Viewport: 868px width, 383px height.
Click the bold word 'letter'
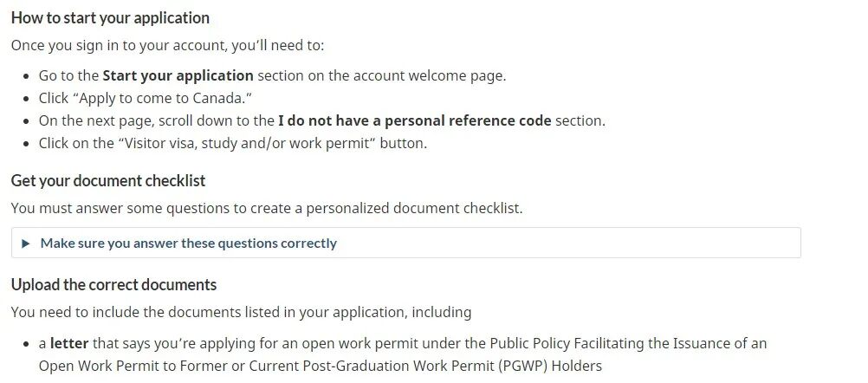tap(69, 344)
